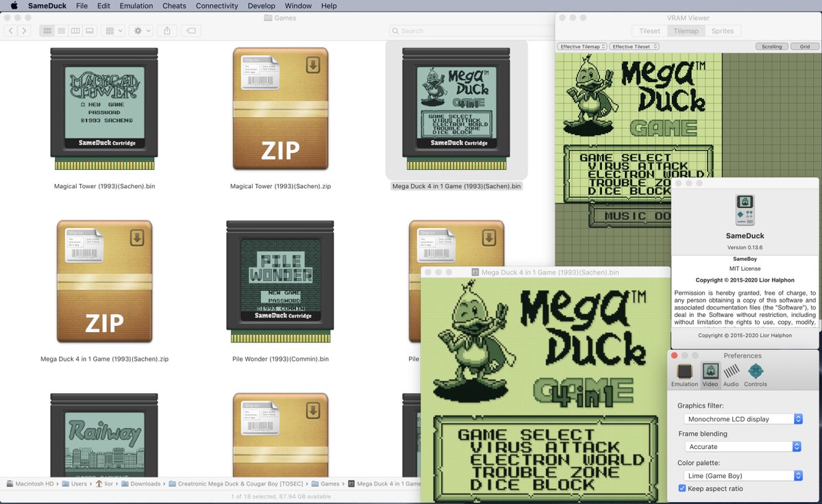
Task: Click the Finder share button
Action: [x=167, y=31]
